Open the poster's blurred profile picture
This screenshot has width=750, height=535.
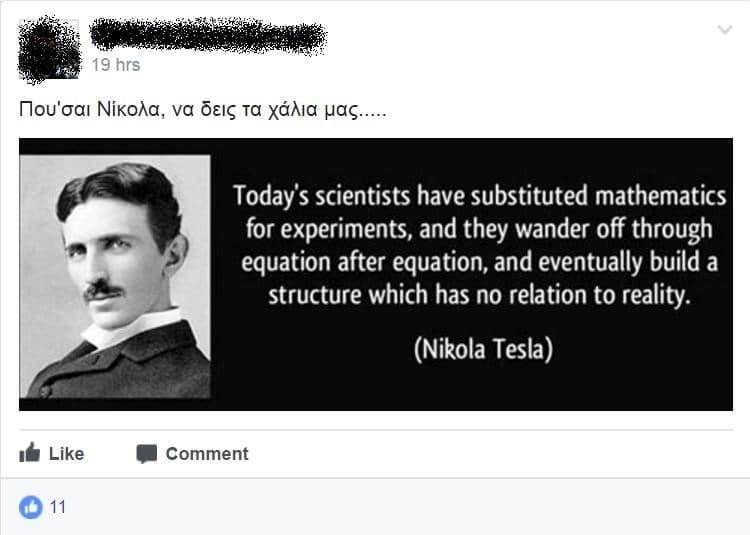coord(50,49)
